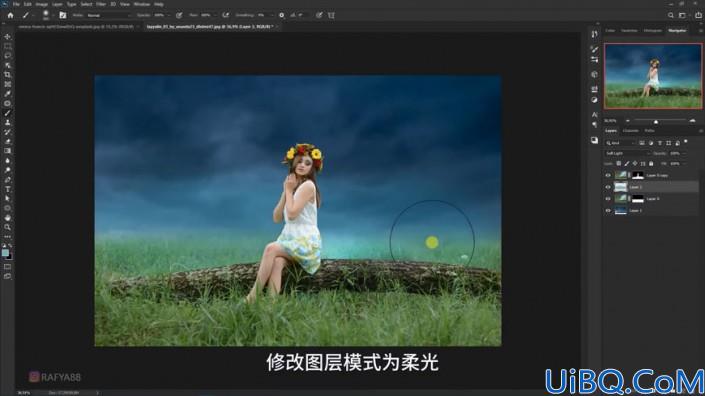Toggle lock transparent pixels

[619, 164]
